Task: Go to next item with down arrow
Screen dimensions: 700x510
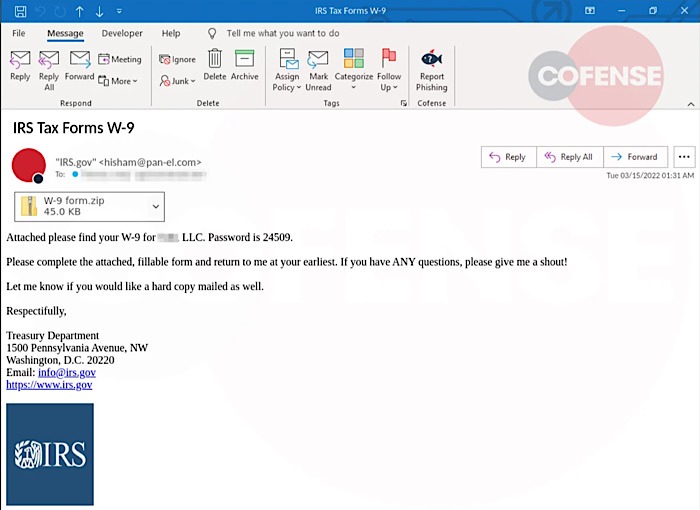Action: click(x=99, y=12)
